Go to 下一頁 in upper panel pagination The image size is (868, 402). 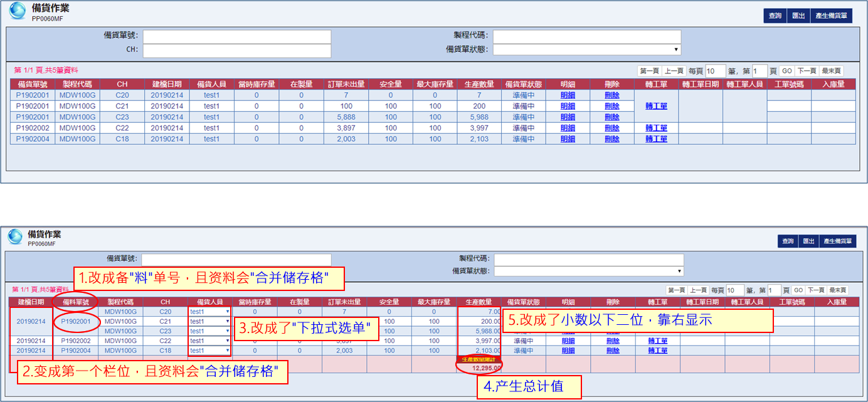[x=807, y=71]
